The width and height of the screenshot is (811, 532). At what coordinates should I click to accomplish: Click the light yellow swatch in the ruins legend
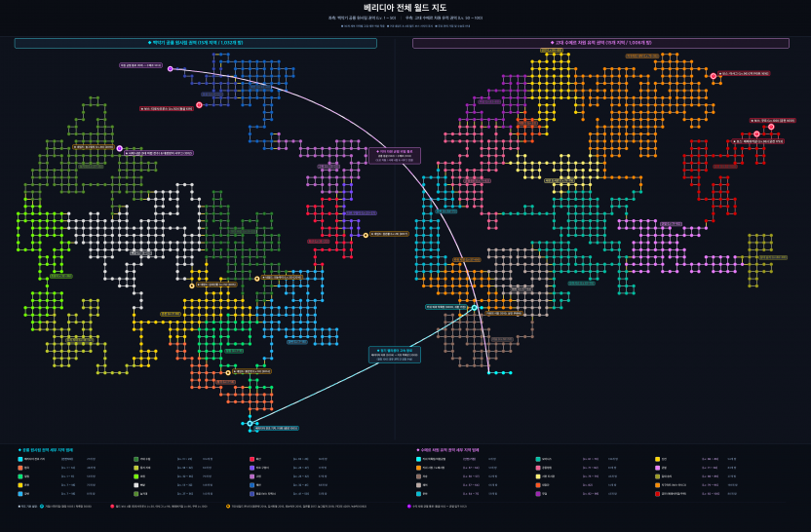click(538, 476)
